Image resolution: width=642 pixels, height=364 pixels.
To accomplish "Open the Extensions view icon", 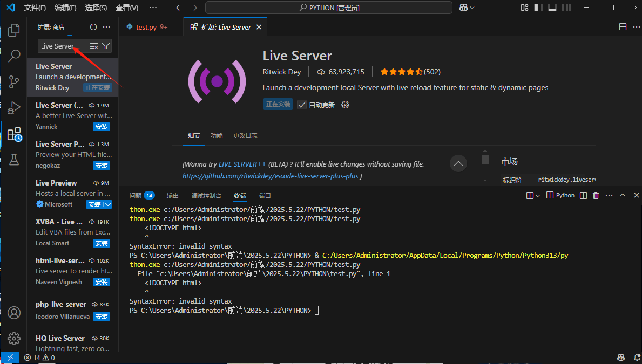I will [15, 134].
